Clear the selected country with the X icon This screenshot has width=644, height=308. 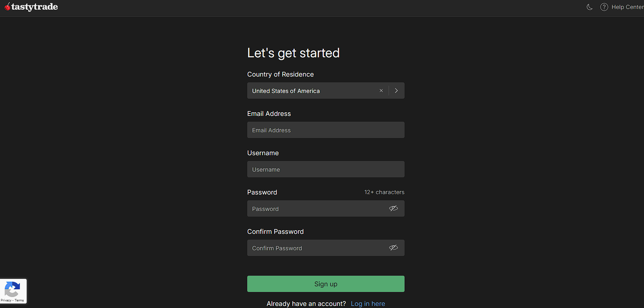[x=381, y=91]
